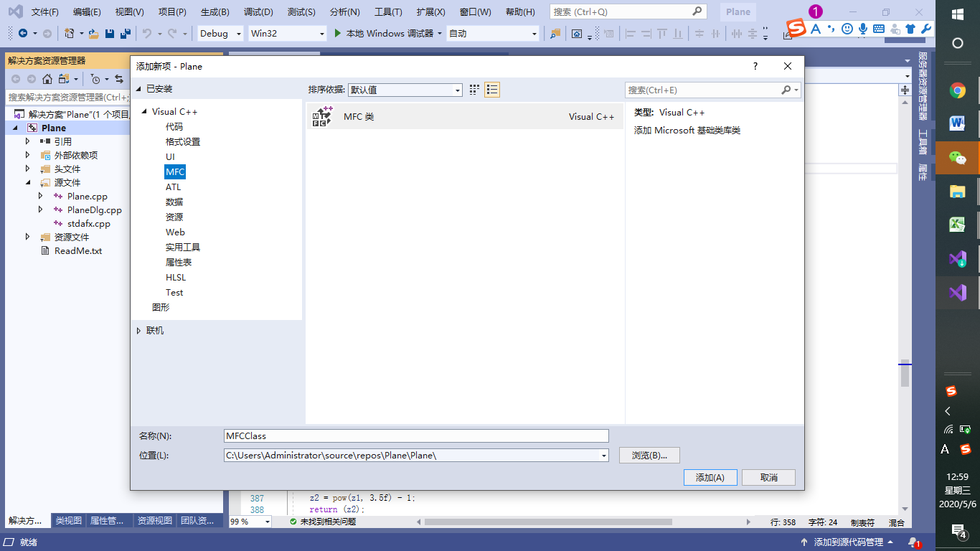Click the Redo arrow icon
Viewport: 980px width, 551px height.
click(x=172, y=34)
